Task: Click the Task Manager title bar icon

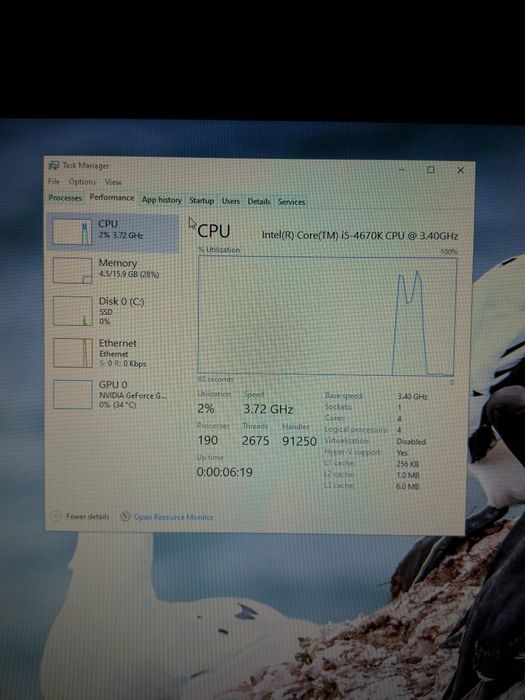Action: [x=54, y=166]
